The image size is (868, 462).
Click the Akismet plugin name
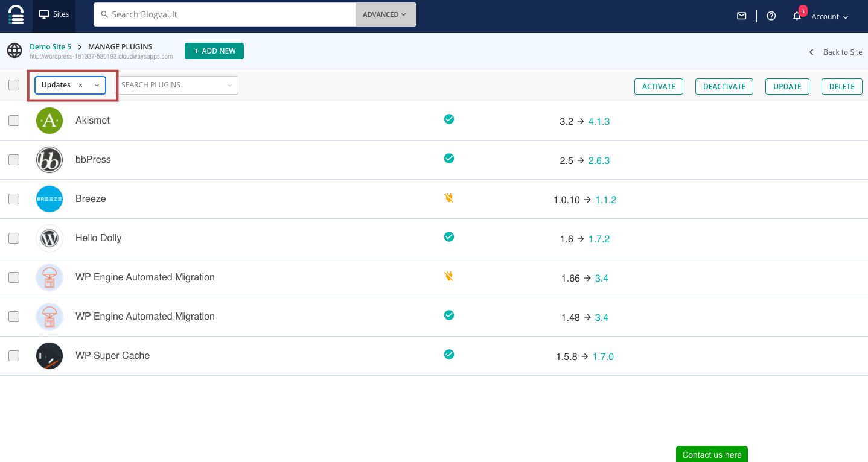click(x=92, y=120)
